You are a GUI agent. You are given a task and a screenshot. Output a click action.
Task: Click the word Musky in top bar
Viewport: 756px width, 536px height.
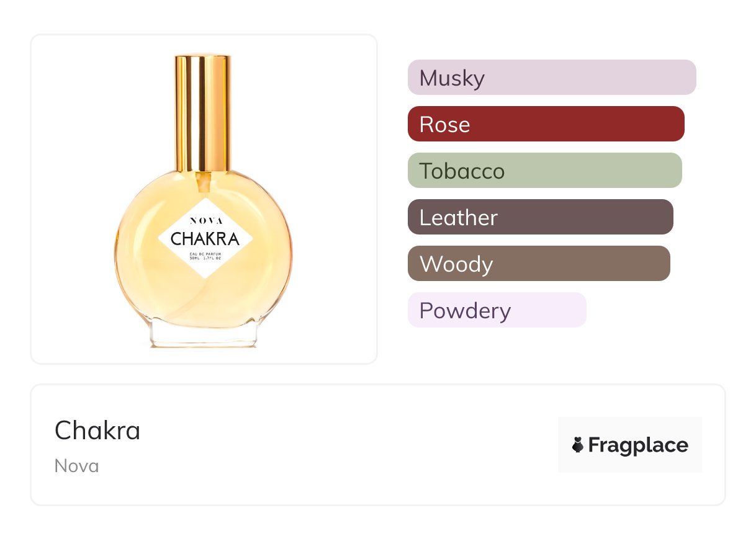pos(452,78)
